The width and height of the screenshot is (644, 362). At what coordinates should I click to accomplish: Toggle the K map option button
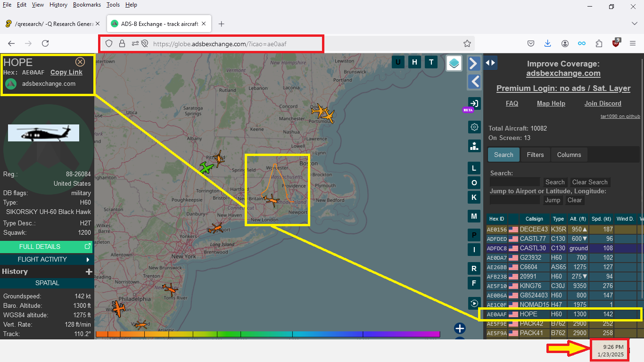(474, 197)
